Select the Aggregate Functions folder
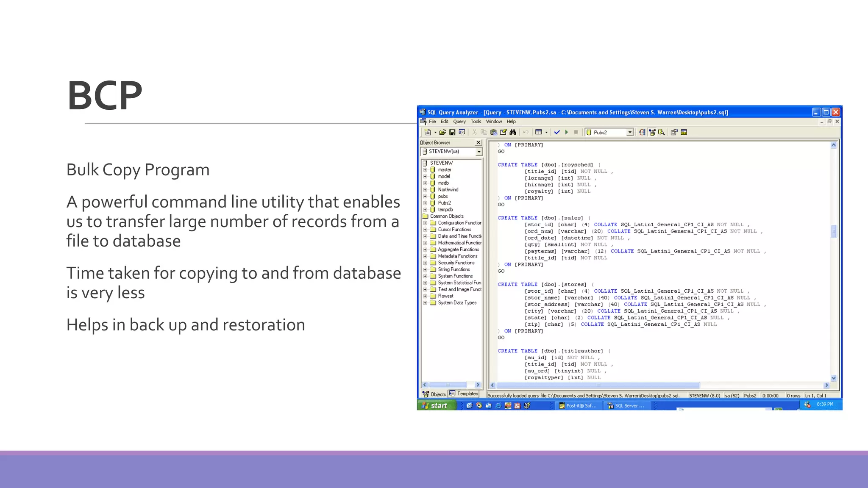Image resolution: width=868 pixels, height=488 pixels. tap(458, 250)
